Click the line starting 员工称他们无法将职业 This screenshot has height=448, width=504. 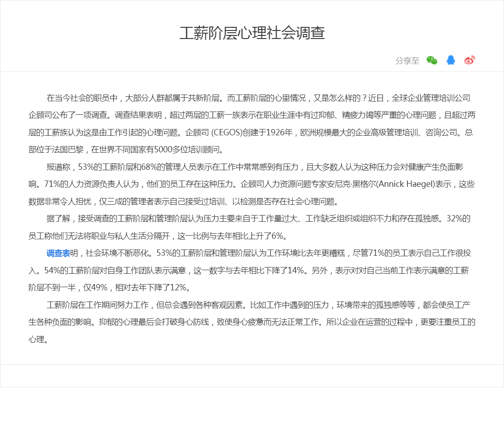[x=159, y=236]
